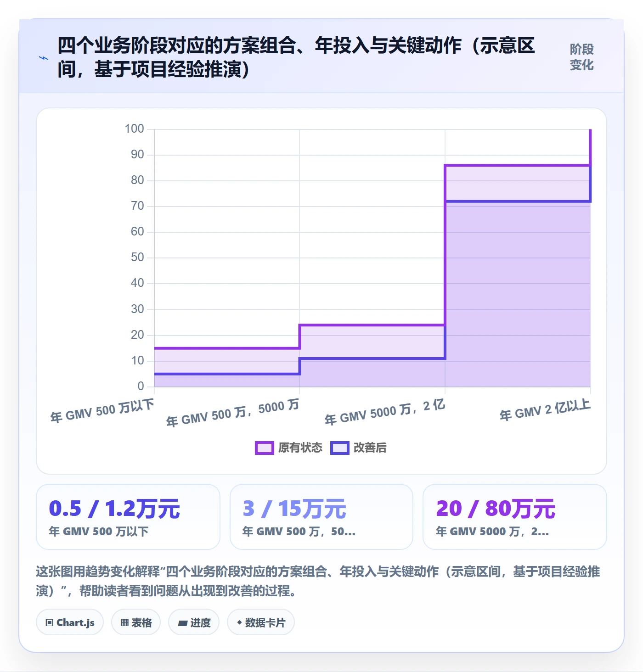Click the 年 GMV 500 万以下 caption under first card
Screen dimensions: 643x672
coord(99,532)
